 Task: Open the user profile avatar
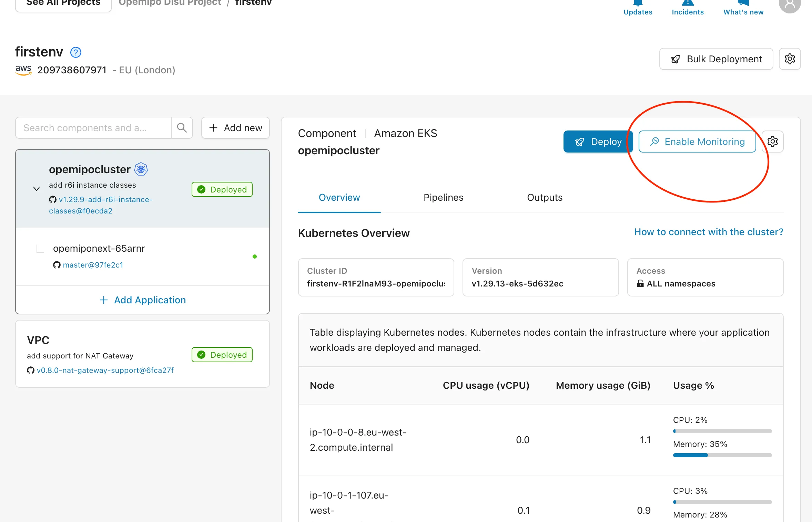790,4
